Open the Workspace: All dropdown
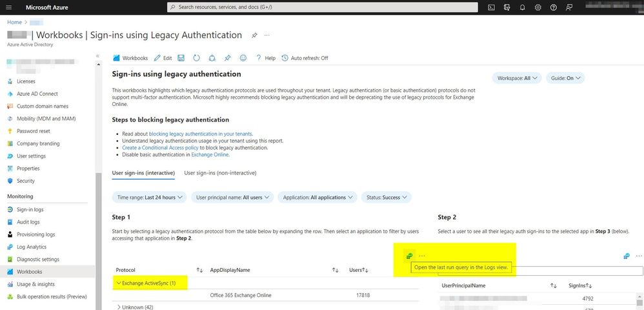The height and width of the screenshot is (310, 644). 517,78
